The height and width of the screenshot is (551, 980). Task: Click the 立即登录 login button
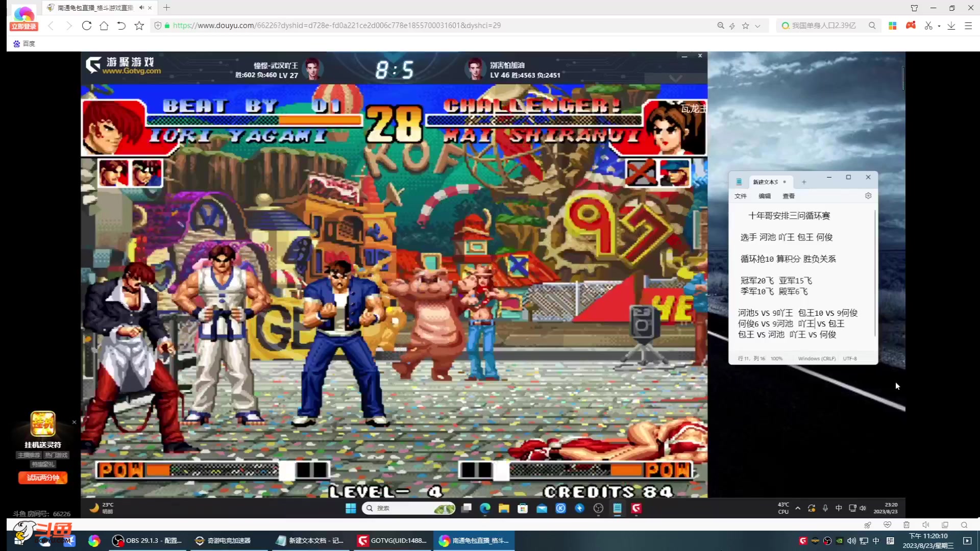[24, 27]
